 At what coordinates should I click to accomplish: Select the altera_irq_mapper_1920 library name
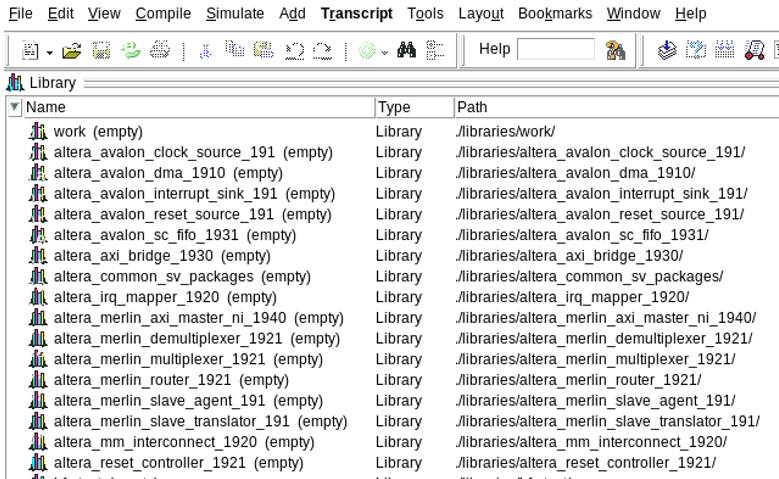[136, 297]
